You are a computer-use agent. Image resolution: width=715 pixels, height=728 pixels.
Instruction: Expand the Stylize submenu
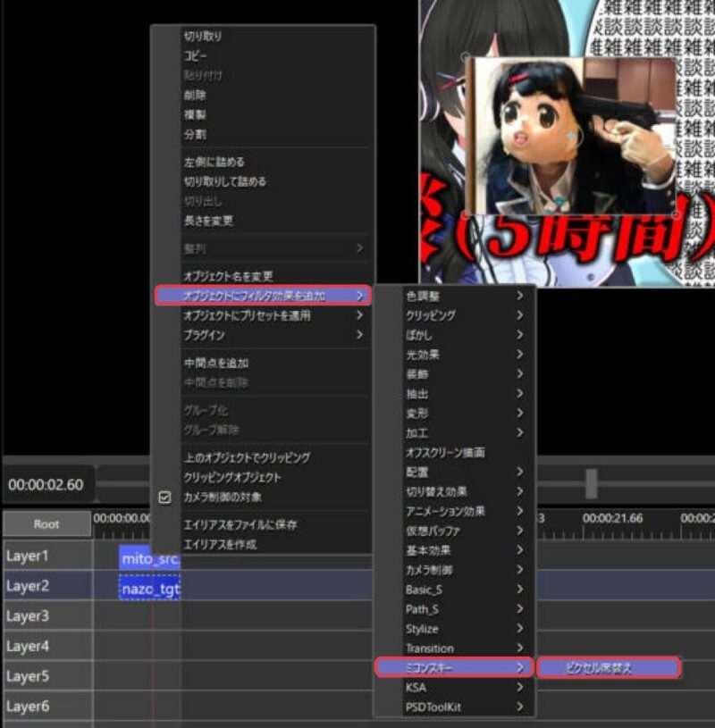coord(454,629)
